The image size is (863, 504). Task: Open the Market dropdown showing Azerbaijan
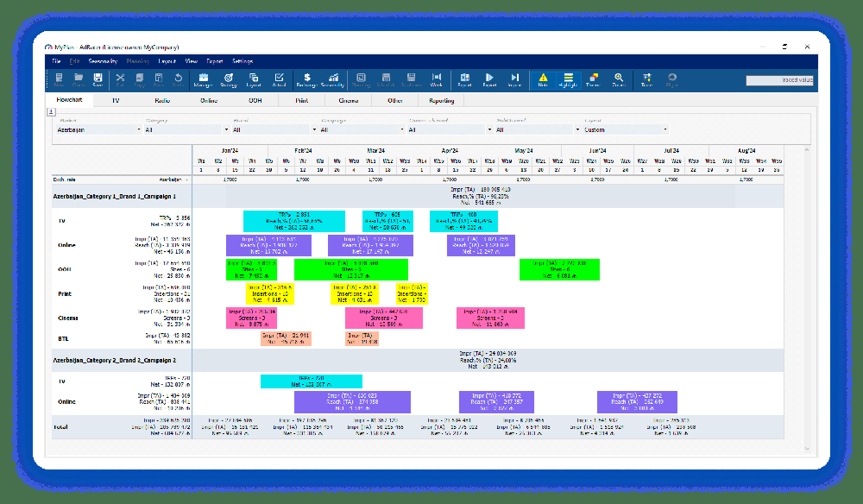[x=95, y=128]
